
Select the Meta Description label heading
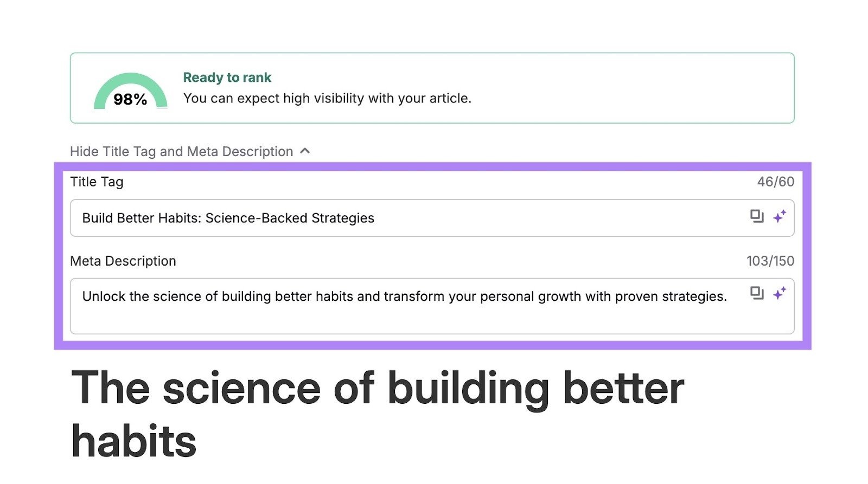122,261
